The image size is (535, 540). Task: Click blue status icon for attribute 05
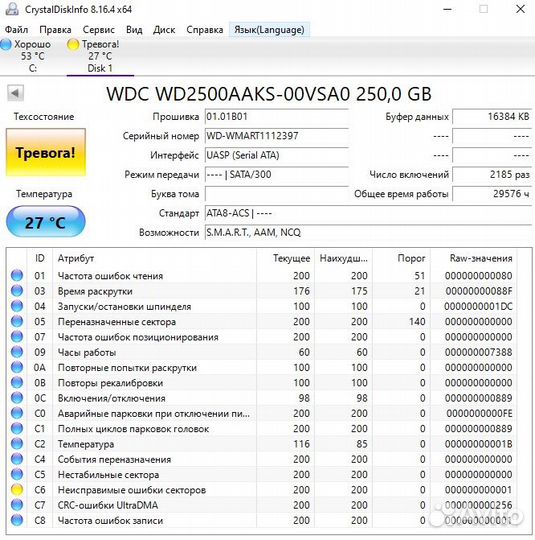17,322
